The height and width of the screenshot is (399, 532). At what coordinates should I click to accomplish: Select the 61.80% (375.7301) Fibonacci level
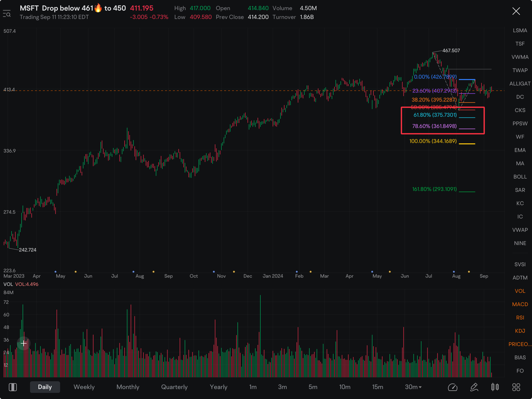coord(435,115)
